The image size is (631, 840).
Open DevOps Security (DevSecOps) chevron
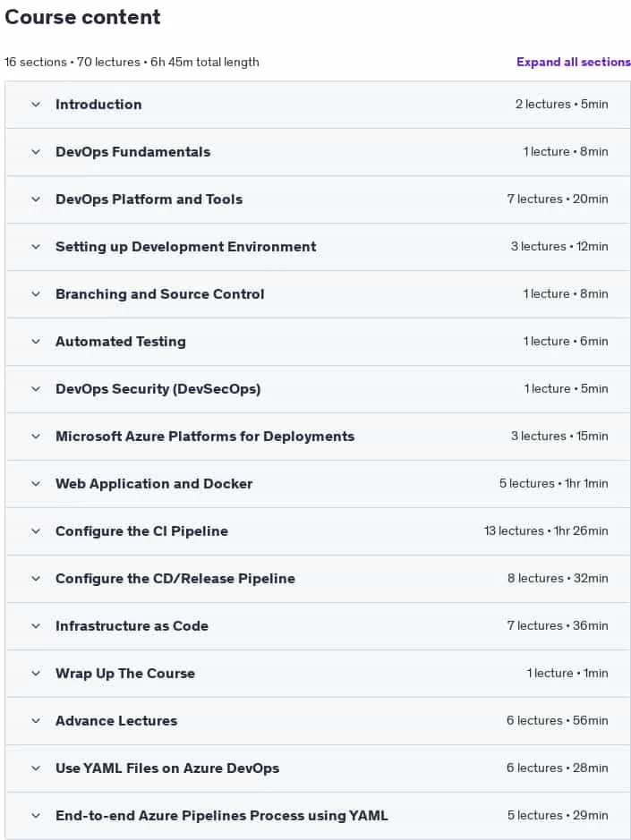click(36, 389)
